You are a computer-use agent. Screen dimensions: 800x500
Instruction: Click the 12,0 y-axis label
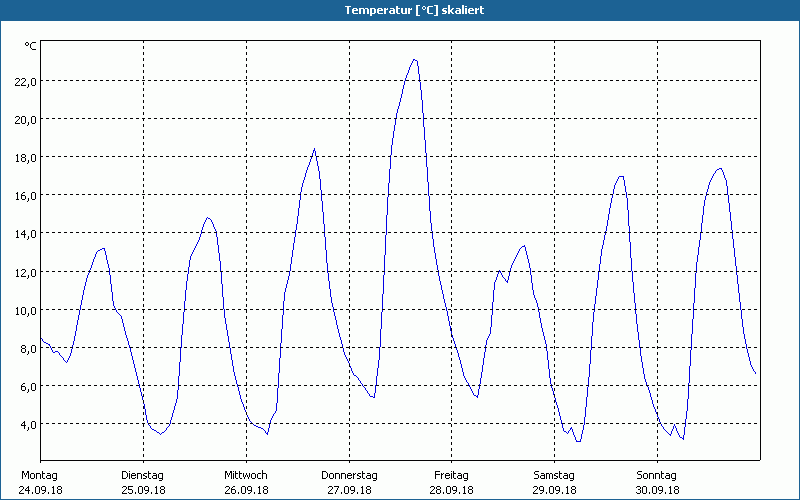tap(26, 272)
